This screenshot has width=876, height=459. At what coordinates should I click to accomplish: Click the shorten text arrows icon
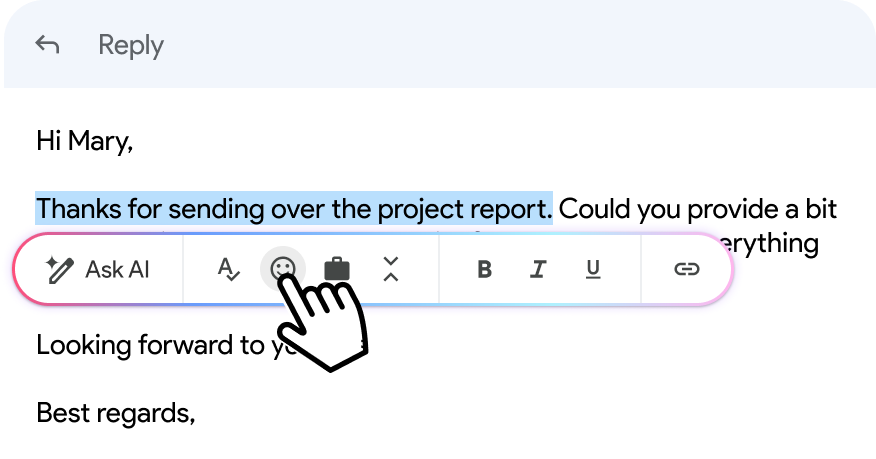tap(391, 269)
